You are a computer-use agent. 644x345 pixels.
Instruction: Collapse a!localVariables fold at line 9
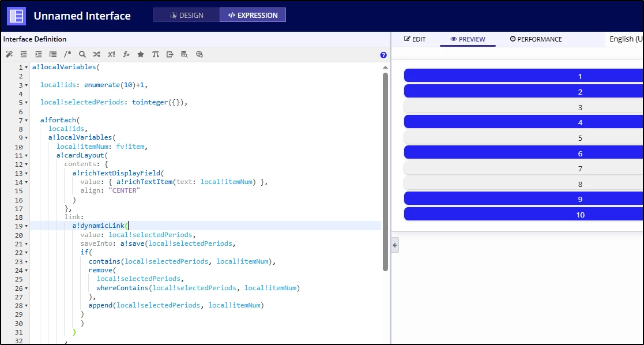click(27, 138)
